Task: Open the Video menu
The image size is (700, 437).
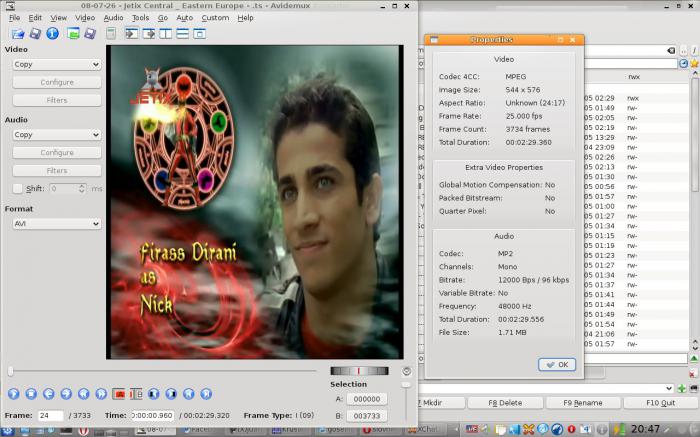Action: (85, 17)
